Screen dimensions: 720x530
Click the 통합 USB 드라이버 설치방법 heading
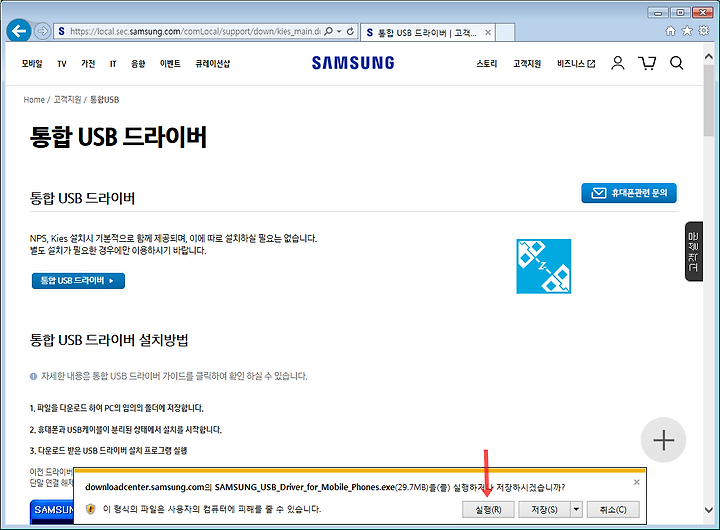[109, 340]
